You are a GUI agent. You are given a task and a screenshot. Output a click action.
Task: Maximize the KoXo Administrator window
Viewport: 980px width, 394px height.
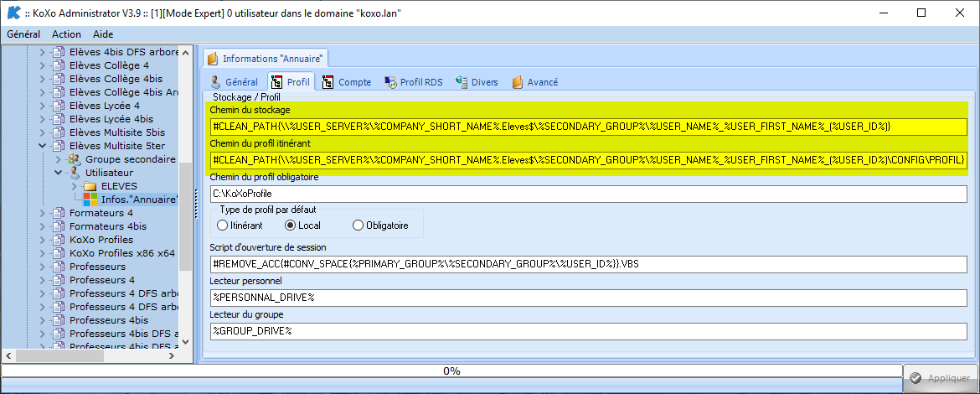[921, 13]
